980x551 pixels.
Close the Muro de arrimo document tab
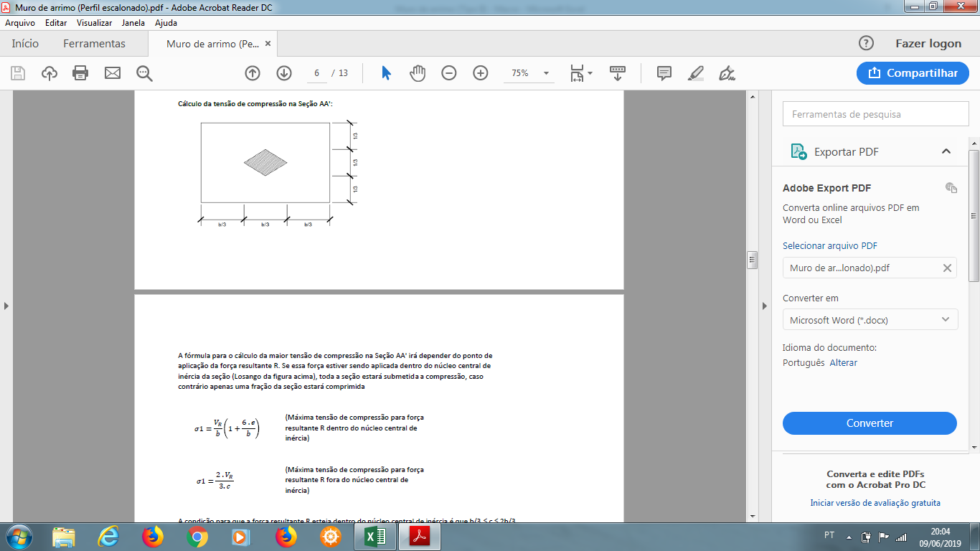pos(268,44)
